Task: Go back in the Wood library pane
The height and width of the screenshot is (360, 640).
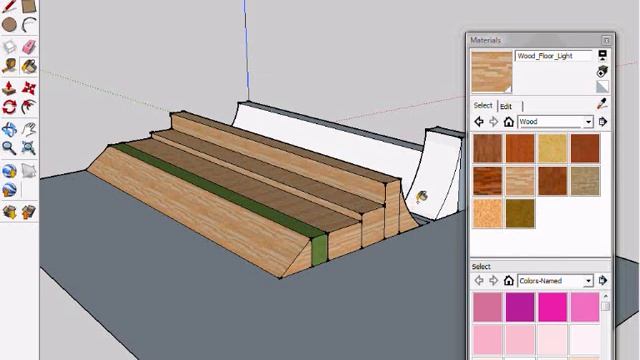Action: click(x=479, y=122)
